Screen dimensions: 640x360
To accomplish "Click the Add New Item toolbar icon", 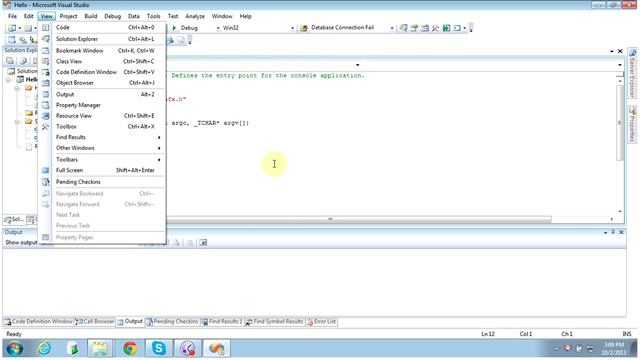I will (x=28, y=28).
